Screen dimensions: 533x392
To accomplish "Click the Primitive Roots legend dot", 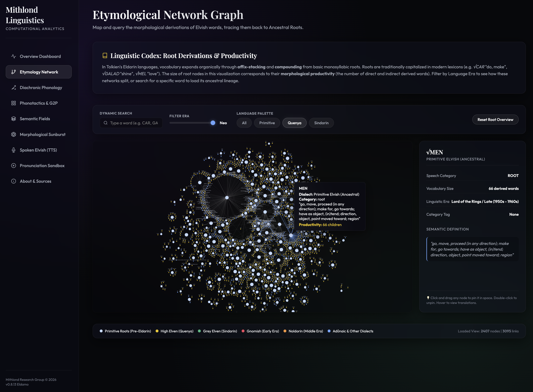I will (x=101, y=331).
